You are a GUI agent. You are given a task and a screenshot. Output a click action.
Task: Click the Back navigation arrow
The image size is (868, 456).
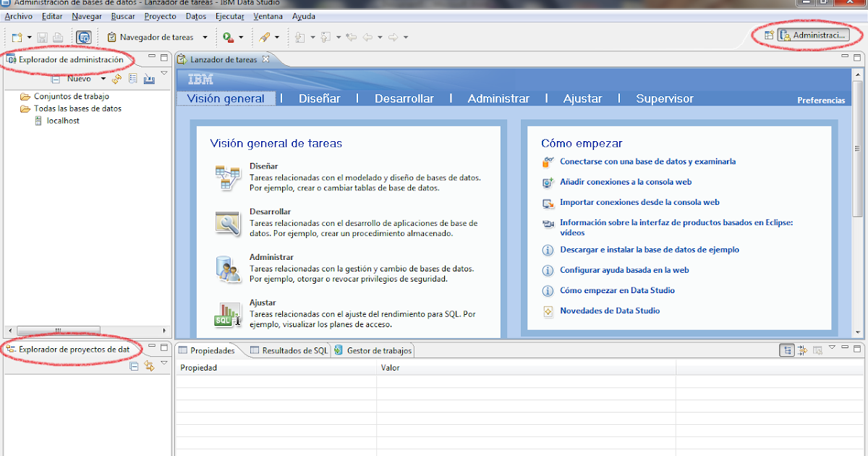coord(368,37)
